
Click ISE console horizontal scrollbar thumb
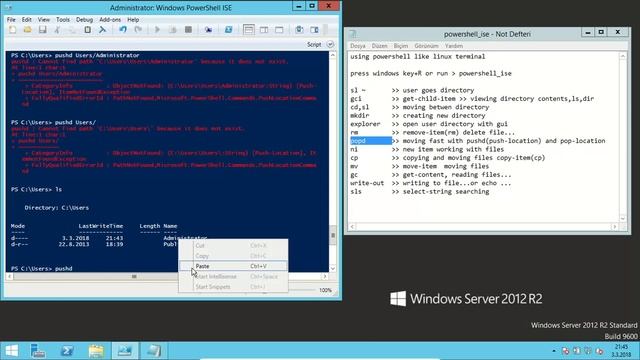pyautogui.click(x=134, y=276)
